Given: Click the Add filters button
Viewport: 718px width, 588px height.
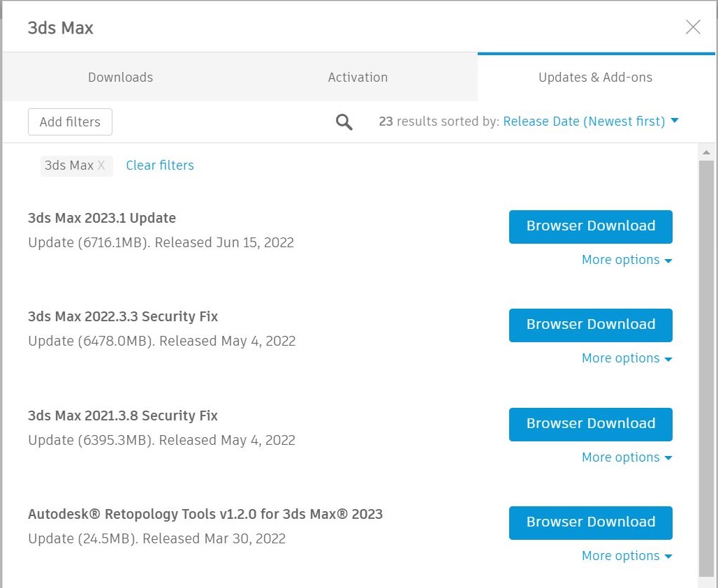Looking at the screenshot, I should click(x=70, y=122).
